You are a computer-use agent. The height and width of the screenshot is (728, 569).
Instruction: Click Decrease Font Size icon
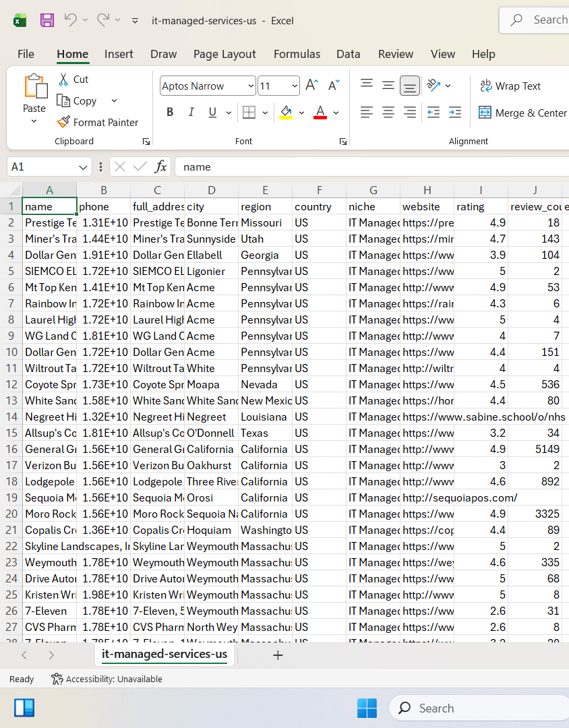pyautogui.click(x=334, y=85)
